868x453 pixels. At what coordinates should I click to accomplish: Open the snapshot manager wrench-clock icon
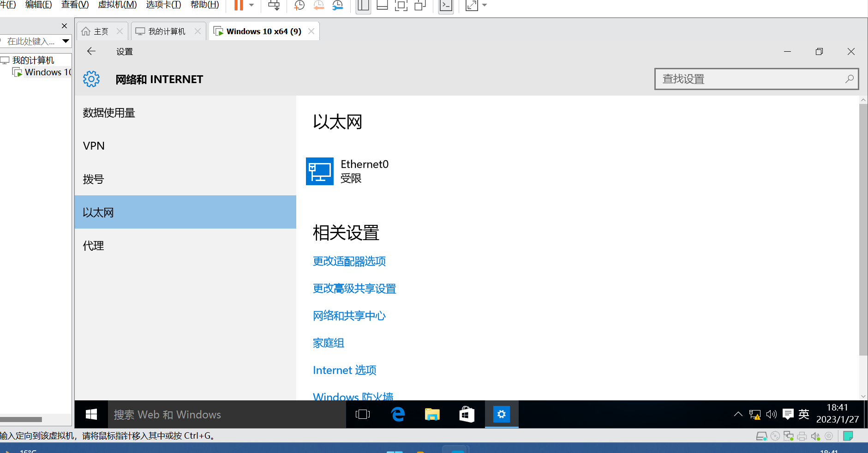(338, 5)
